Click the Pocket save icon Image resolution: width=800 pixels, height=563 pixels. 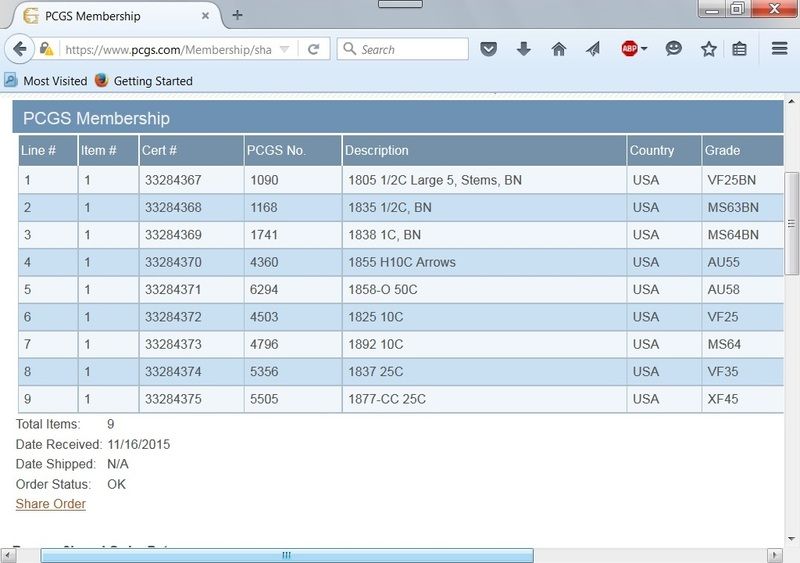click(488, 49)
